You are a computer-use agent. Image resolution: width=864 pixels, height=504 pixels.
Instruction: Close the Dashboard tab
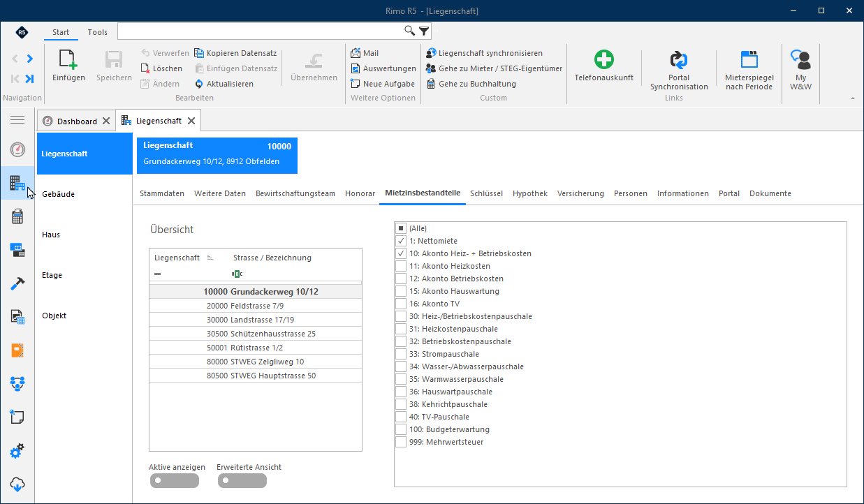(106, 121)
